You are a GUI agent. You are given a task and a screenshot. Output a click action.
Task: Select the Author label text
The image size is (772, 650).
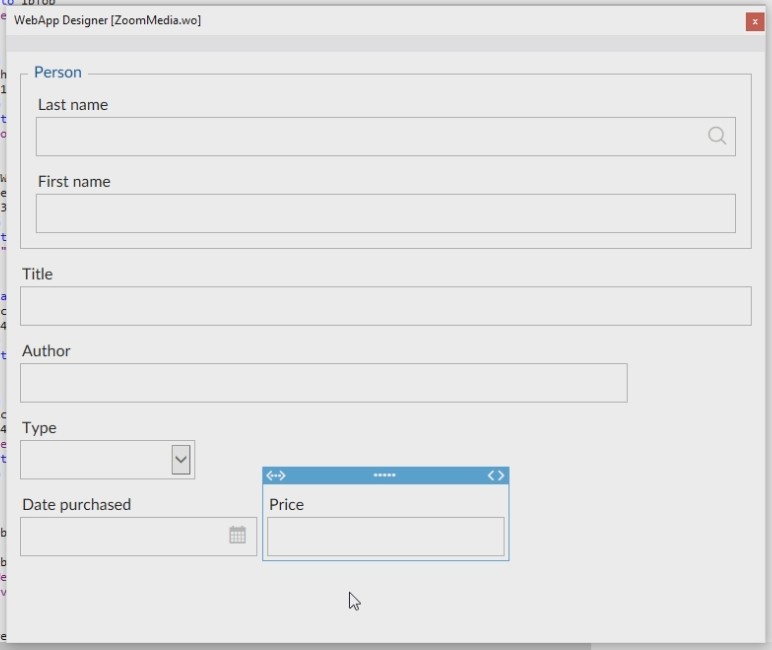pyautogui.click(x=46, y=351)
